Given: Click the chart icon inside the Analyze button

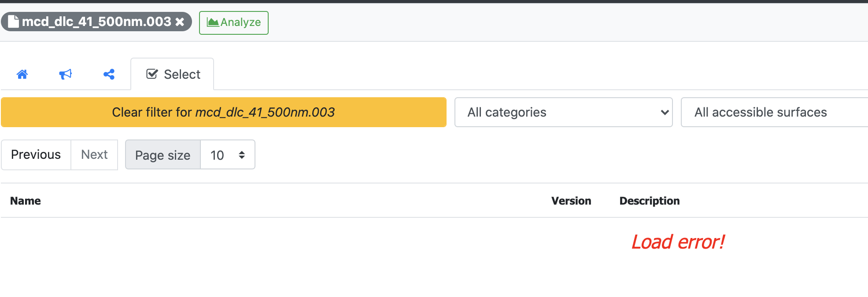Looking at the screenshot, I should click(213, 22).
